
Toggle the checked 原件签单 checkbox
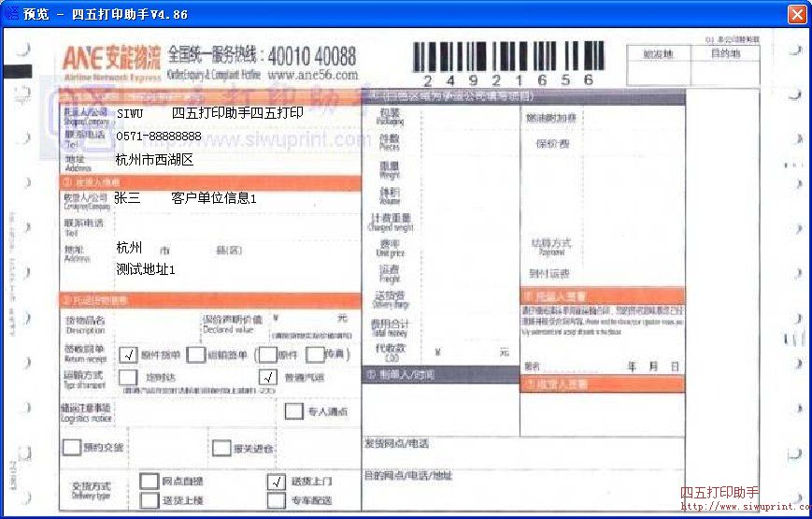129,354
